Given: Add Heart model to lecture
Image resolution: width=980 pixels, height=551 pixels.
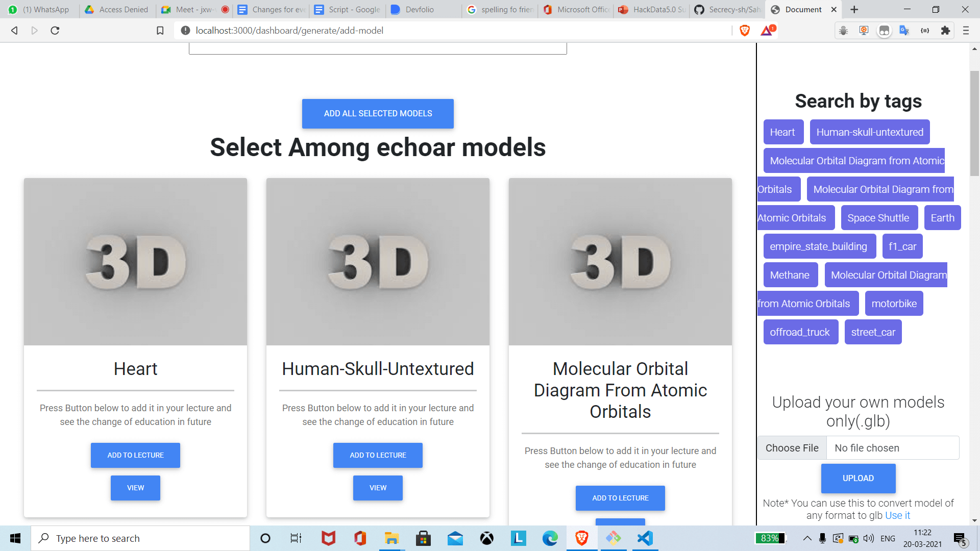Looking at the screenshot, I should (x=135, y=455).
